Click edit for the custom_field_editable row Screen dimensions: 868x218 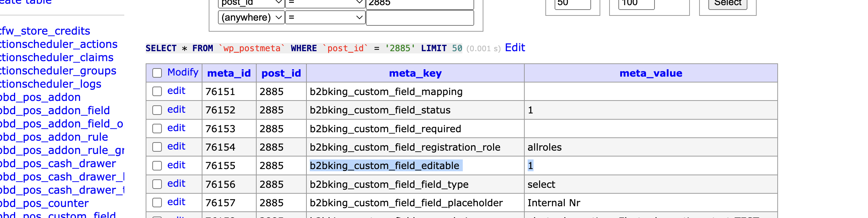click(x=176, y=165)
